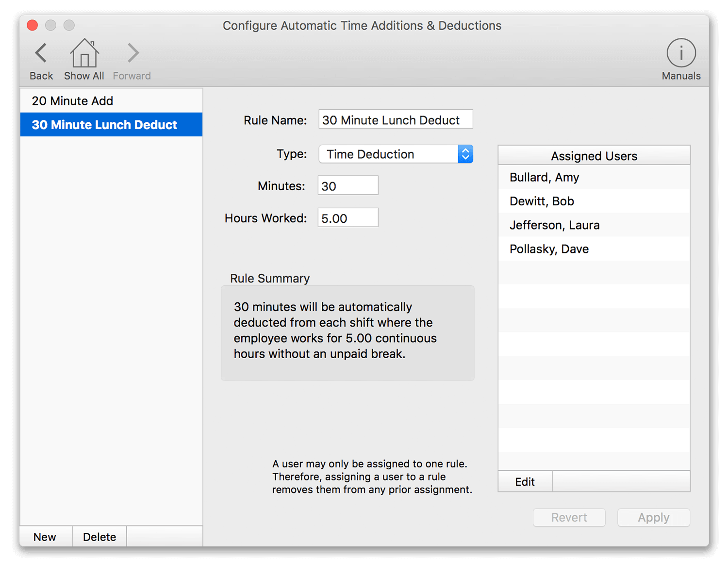The width and height of the screenshot is (728, 561).
Task: Select the 20 Minute Add rule
Action: (x=72, y=100)
